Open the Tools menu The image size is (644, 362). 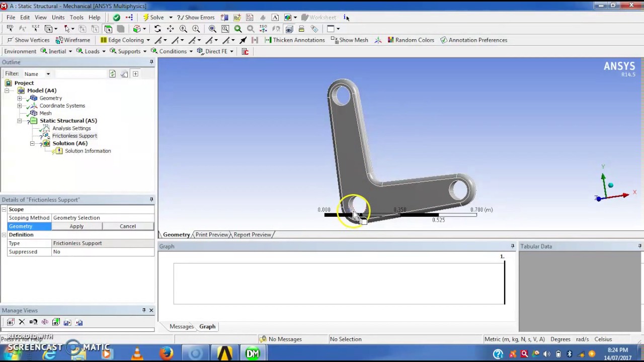(x=76, y=17)
